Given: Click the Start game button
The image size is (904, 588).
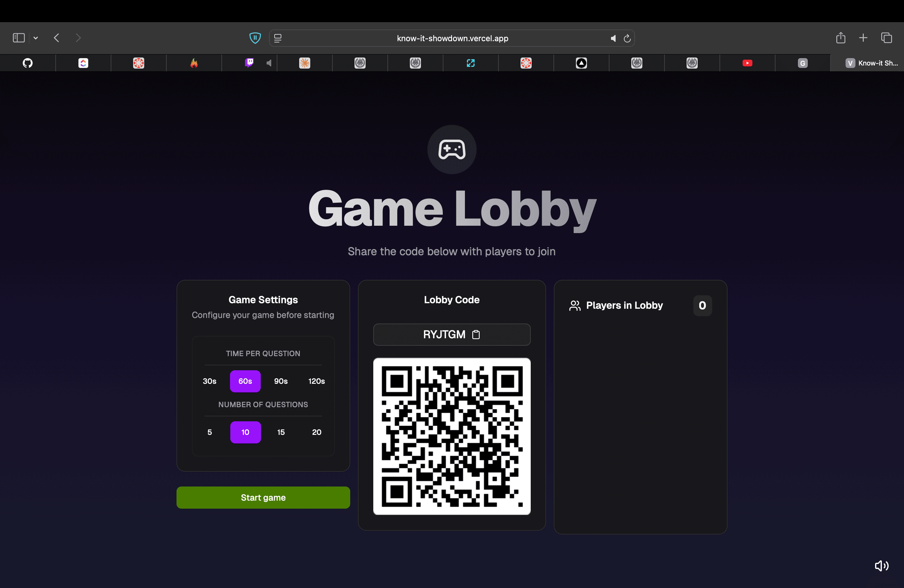Looking at the screenshot, I should point(263,497).
